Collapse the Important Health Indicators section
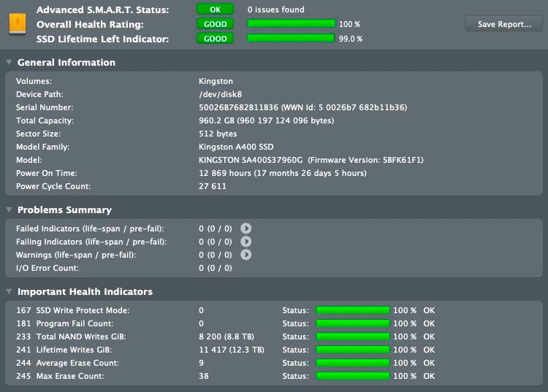Image resolution: width=548 pixels, height=392 pixels. pyautogui.click(x=9, y=291)
